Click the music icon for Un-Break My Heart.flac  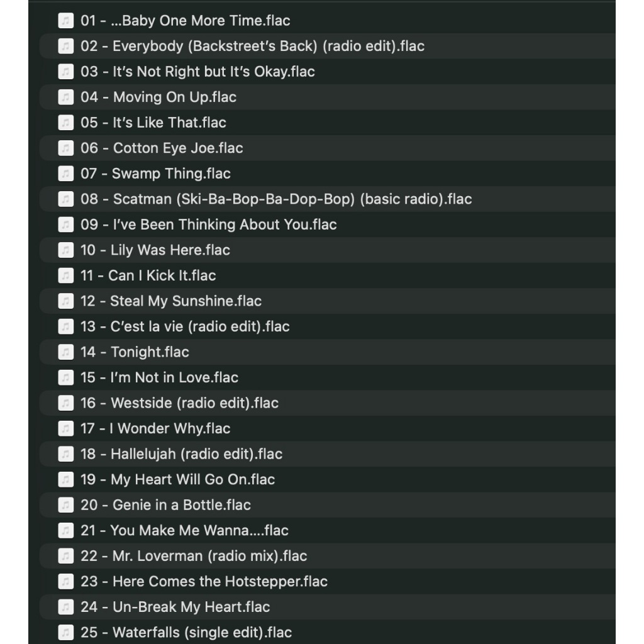(x=65, y=606)
